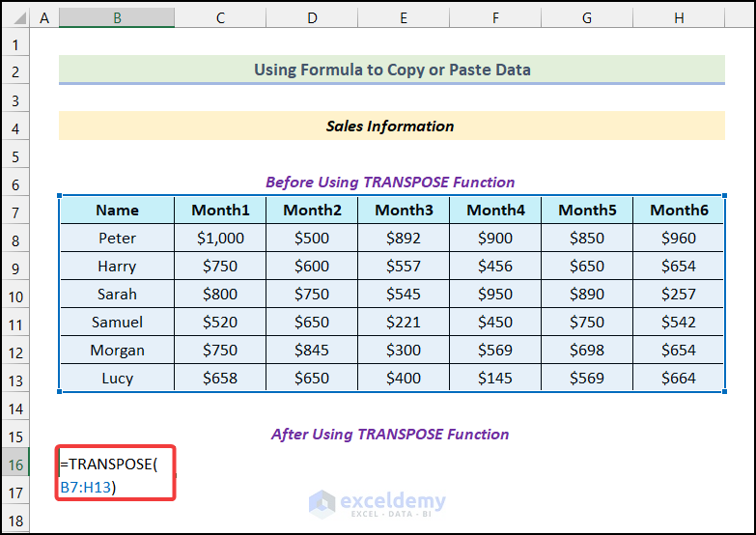The image size is (756, 535).
Task: Click the cell containing 'Samuel'
Action: [x=117, y=323]
